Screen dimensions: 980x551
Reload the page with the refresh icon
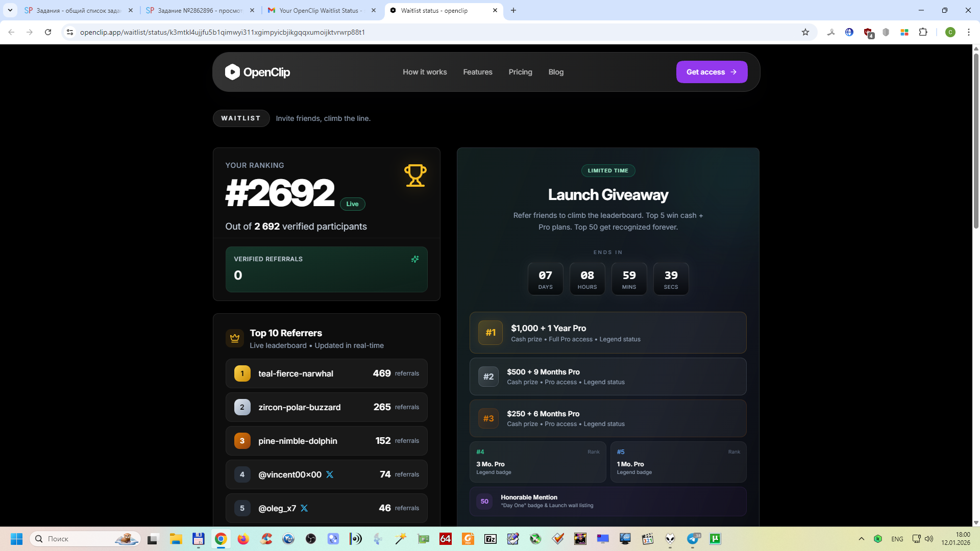tap(48, 32)
